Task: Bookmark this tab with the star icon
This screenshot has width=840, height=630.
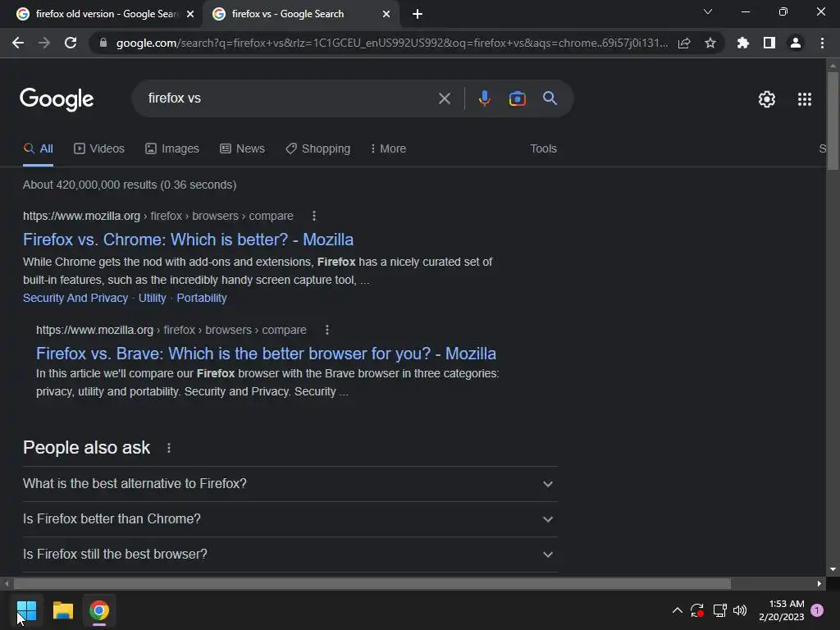Action: [710, 43]
